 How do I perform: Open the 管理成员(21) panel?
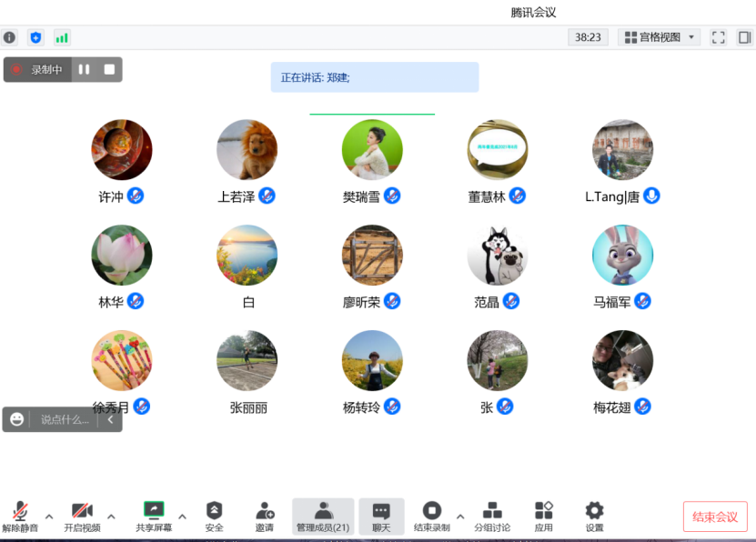click(323, 517)
